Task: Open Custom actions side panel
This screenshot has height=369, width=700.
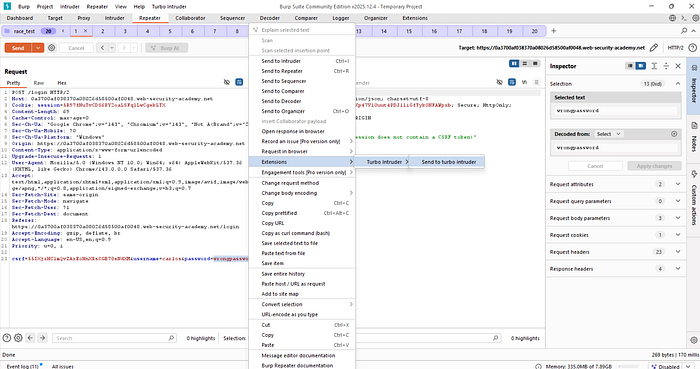Action: pyautogui.click(x=694, y=197)
